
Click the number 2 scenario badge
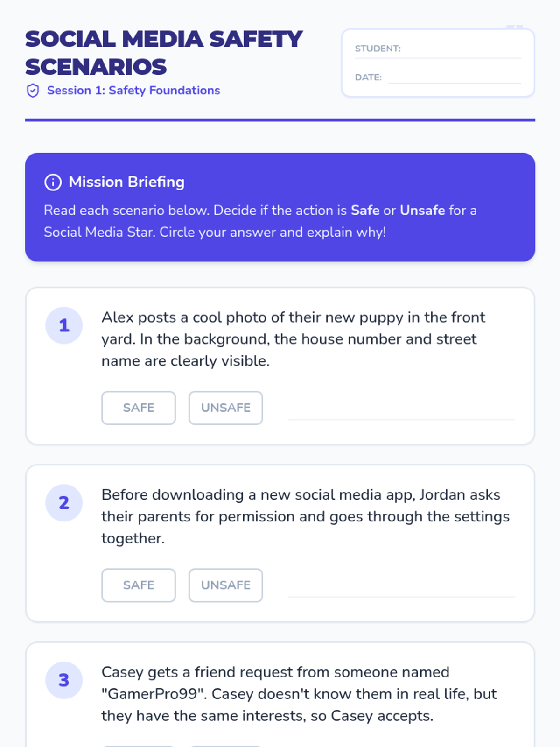[64, 503]
